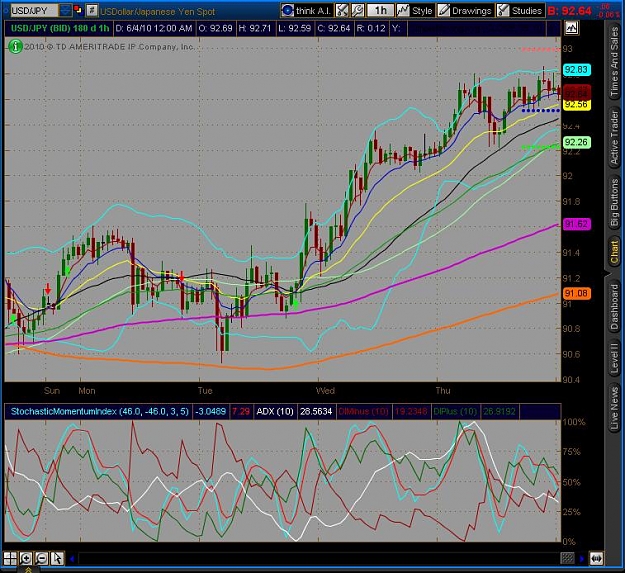The width and height of the screenshot is (625, 573).
Task: Switch to the Level II tab
Action: (x=614, y=358)
